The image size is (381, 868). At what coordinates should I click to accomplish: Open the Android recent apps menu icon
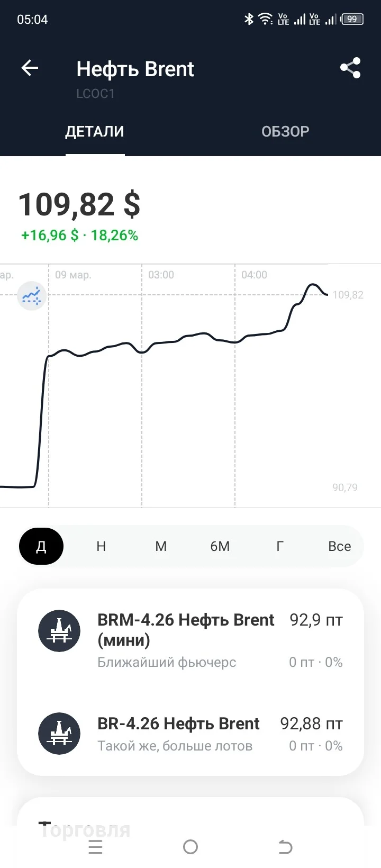[x=95, y=847]
